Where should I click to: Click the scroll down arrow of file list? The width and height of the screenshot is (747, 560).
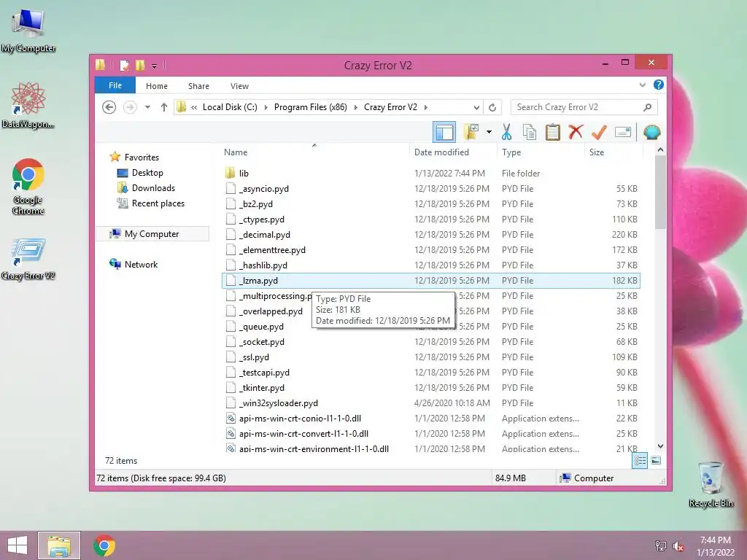tap(660, 446)
